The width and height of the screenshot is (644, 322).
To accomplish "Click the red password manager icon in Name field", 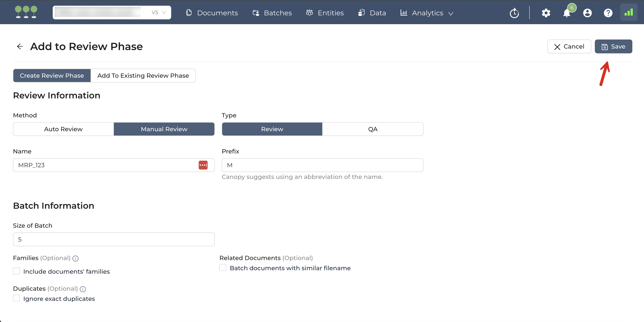I will click(x=203, y=165).
